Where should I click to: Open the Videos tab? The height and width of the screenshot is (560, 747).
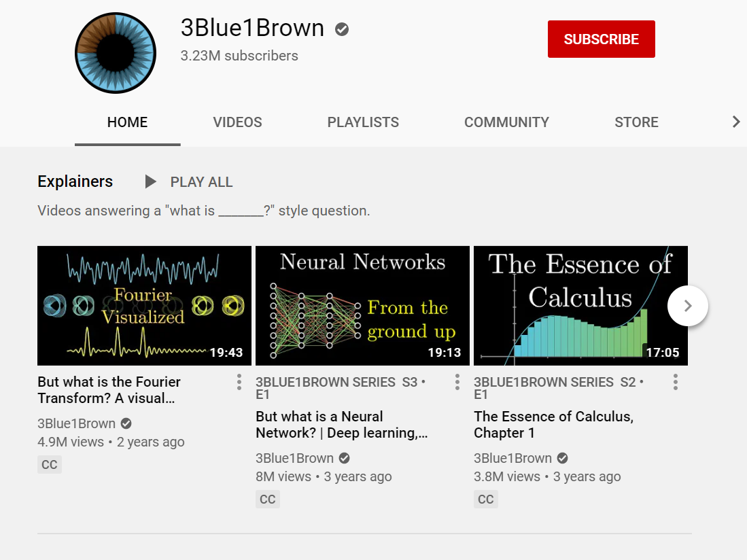coord(237,122)
